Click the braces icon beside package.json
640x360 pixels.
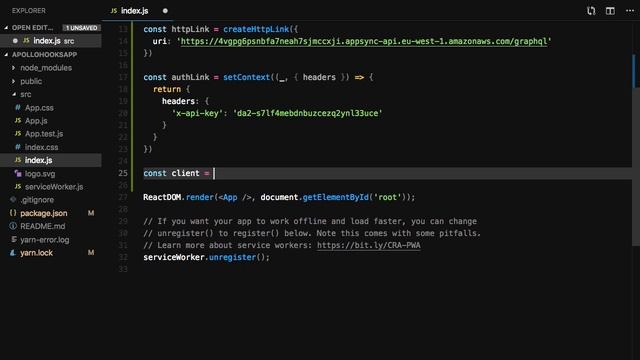click(x=13, y=213)
